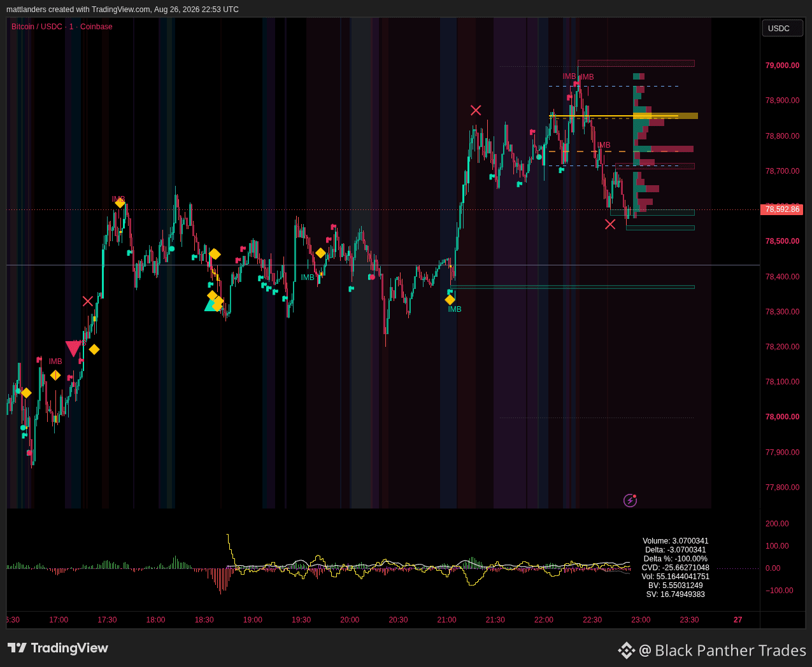Click the yellow horizontal point-of-control line

coord(613,116)
